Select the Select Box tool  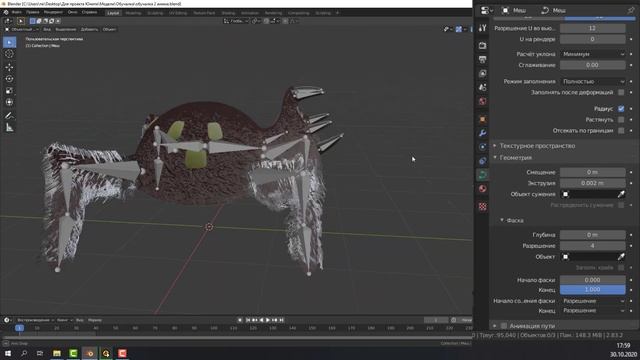(9, 42)
